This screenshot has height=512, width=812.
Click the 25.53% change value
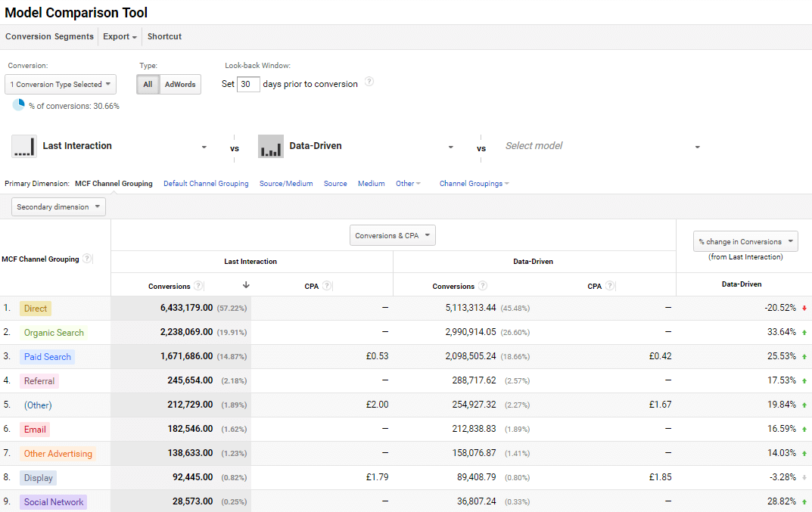(x=782, y=356)
